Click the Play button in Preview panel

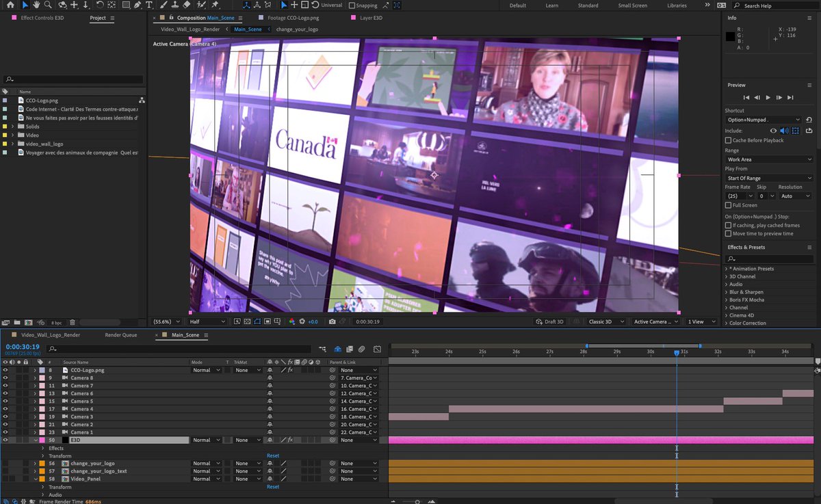[x=768, y=98]
